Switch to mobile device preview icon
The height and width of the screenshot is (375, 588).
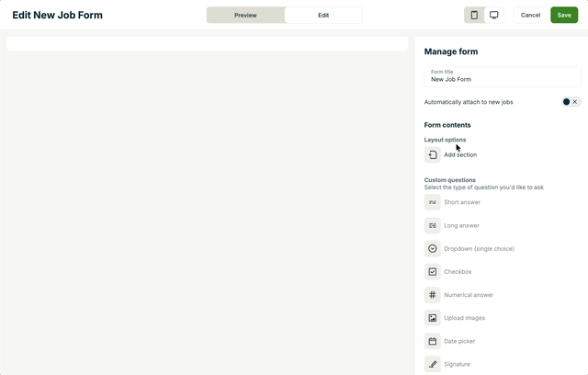click(x=474, y=15)
